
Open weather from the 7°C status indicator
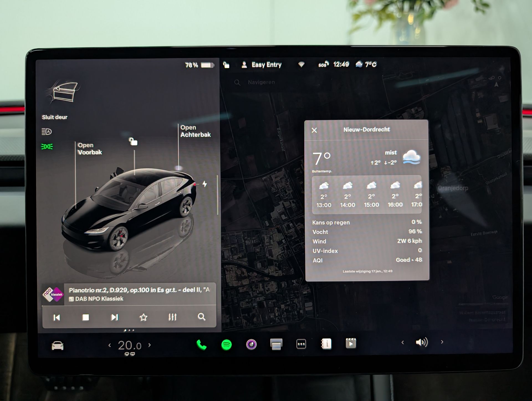[366, 64]
